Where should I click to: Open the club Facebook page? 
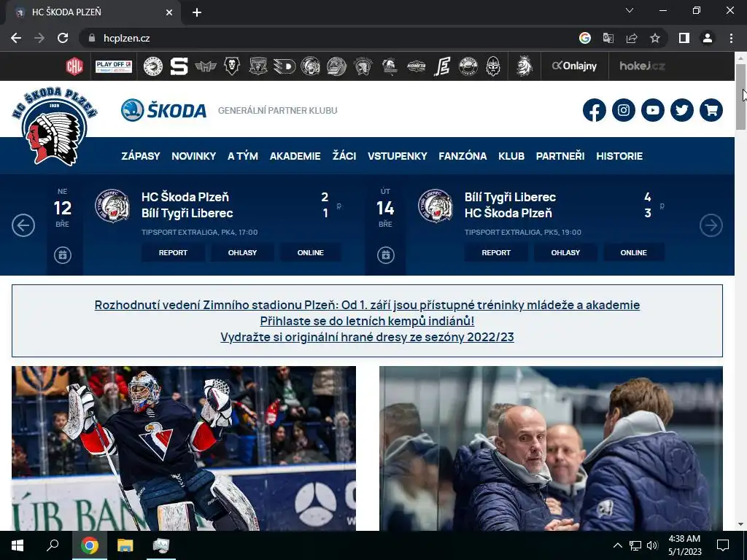pyautogui.click(x=594, y=110)
